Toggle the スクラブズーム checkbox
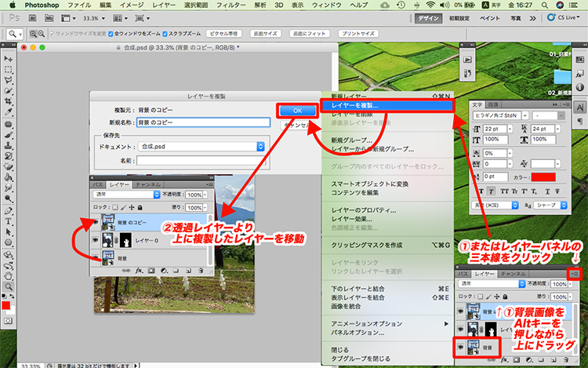 (165, 34)
